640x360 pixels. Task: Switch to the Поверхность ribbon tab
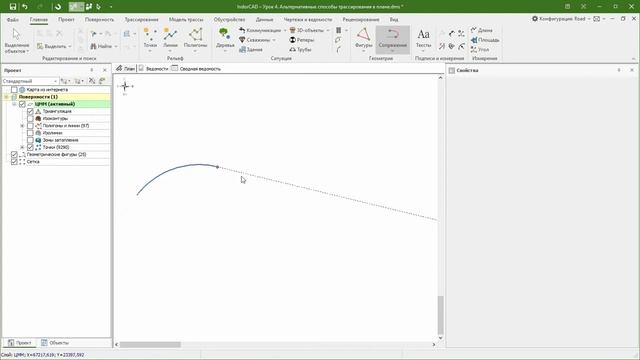(x=99, y=20)
